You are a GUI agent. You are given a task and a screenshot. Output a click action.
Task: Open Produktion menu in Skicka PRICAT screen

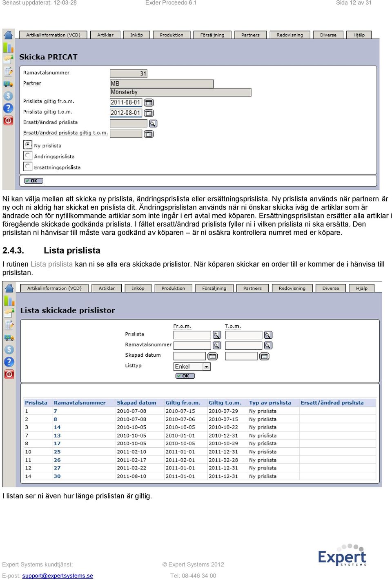pyautogui.click(x=171, y=35)
